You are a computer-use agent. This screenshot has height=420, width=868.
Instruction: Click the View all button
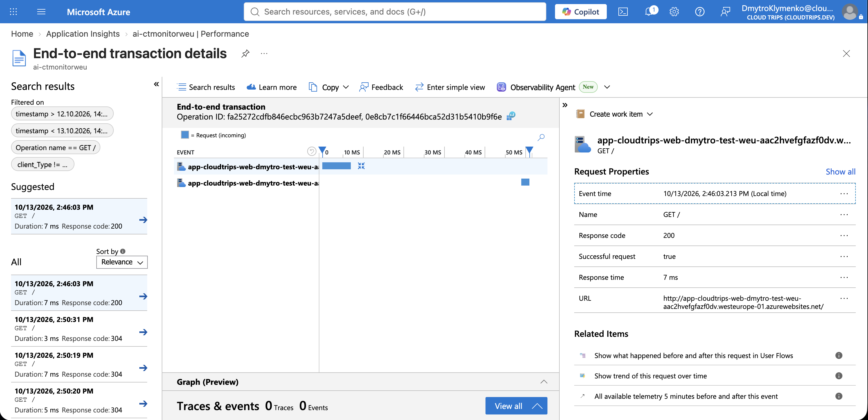click(516, 406)
